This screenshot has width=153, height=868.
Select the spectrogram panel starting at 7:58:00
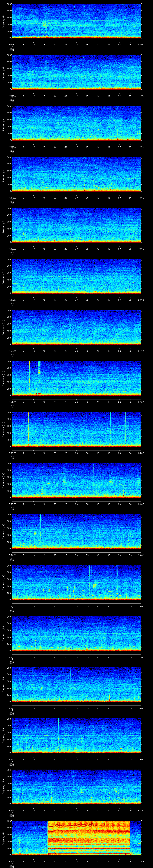(76, 736)
